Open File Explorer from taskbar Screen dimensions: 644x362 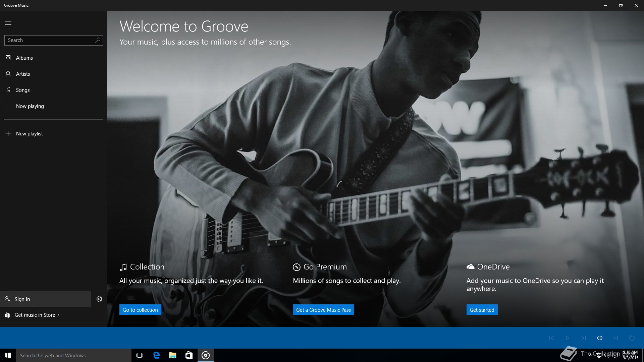click(x=173, y=355)
